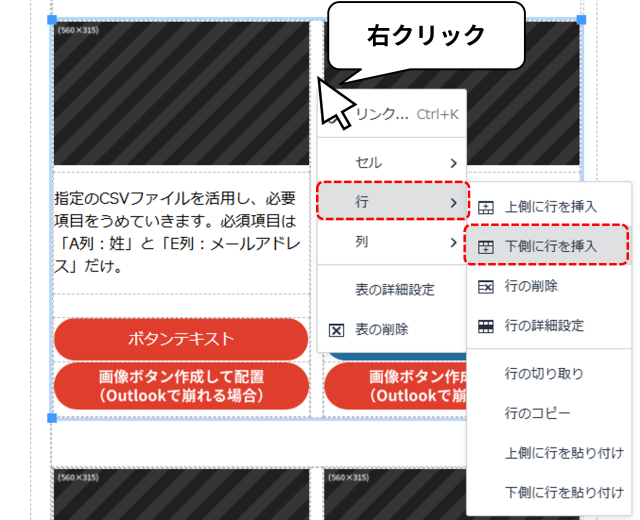Click the top-right blue selection handle
Screen dimensions: 640x520
581,20
